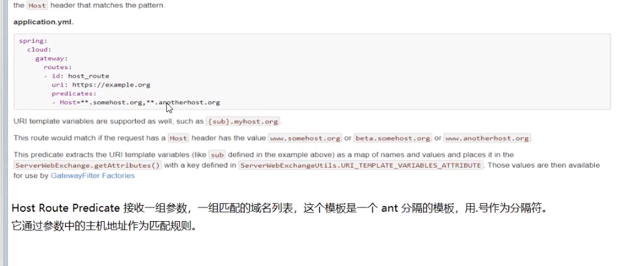Open the GatewayFilter Factories link
The height and width of the screenshot is (266, 644).
[93, 176]
